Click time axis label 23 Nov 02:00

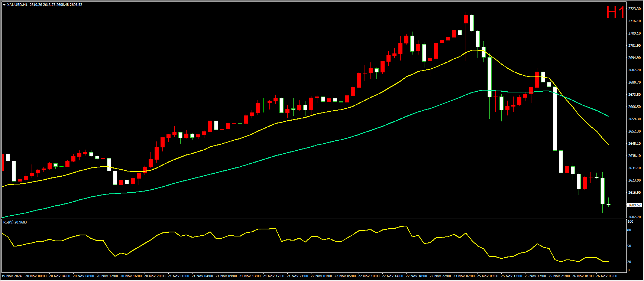click(x=464, y=276)
